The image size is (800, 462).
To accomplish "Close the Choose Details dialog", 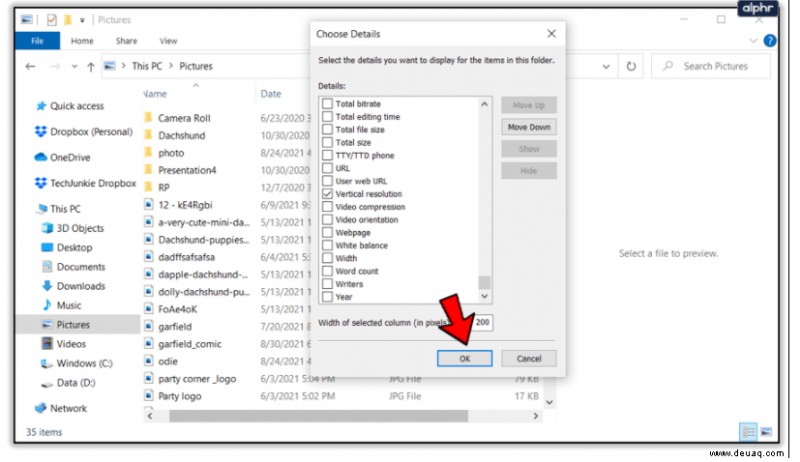I will click(552, 34).
